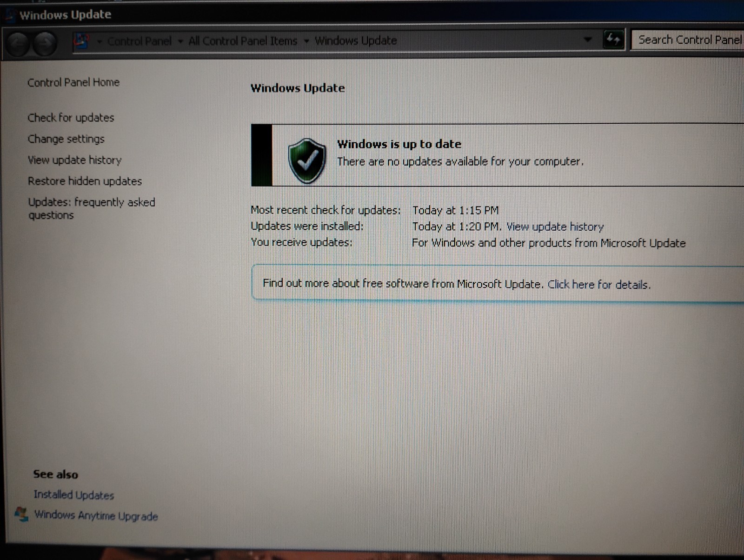The width and height of the screenshot is (744, 560).
Task: Focus the Search Control Panel box
Action: (688, 40)
